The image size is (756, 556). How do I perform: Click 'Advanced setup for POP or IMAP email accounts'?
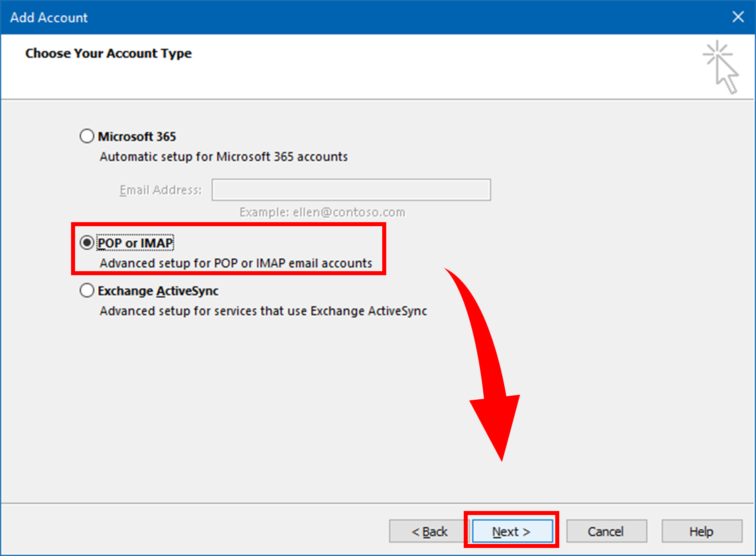[236, 263]
